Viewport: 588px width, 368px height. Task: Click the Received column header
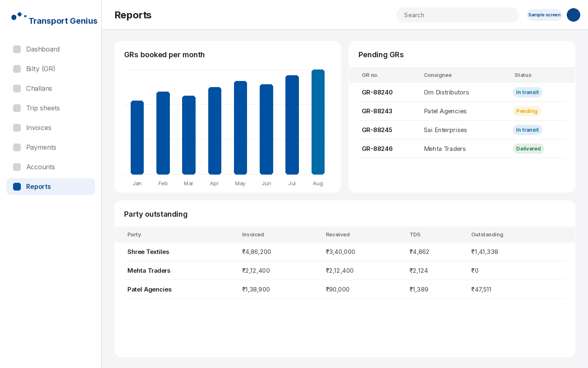click(x=338, y=235)
